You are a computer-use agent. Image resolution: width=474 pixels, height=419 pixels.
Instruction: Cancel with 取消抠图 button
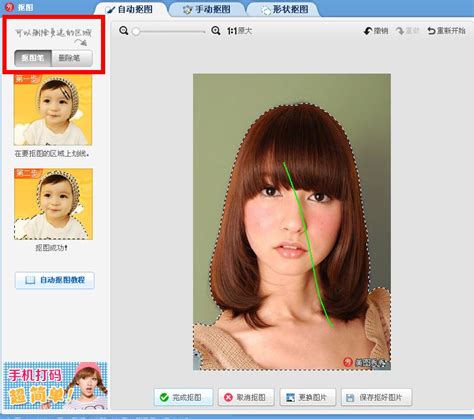246,397
